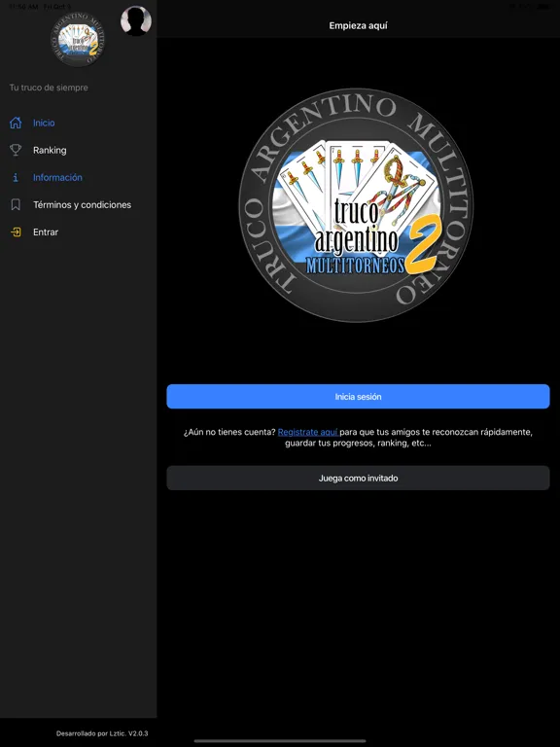The height and width of the screenshot is (747, 560).
Task: Click the yellow login icon beside Entrar
Action: (16, 232)
